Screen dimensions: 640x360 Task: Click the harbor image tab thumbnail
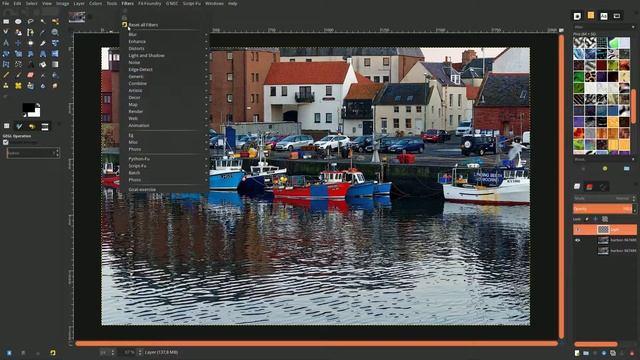(77, 17)
